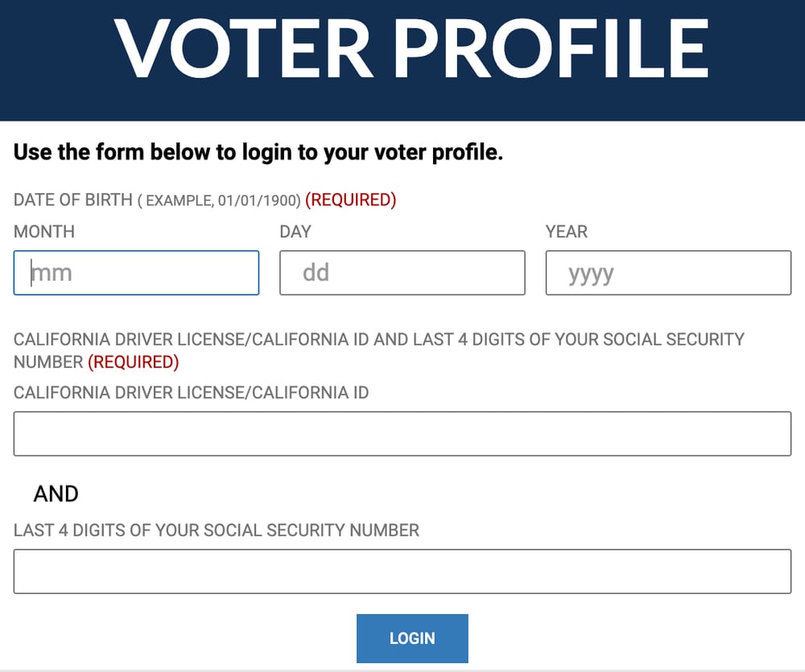Click the (REQUIRED) label under the license section heading
Viewport: 805px width, 672px height.
pos(134,362)
